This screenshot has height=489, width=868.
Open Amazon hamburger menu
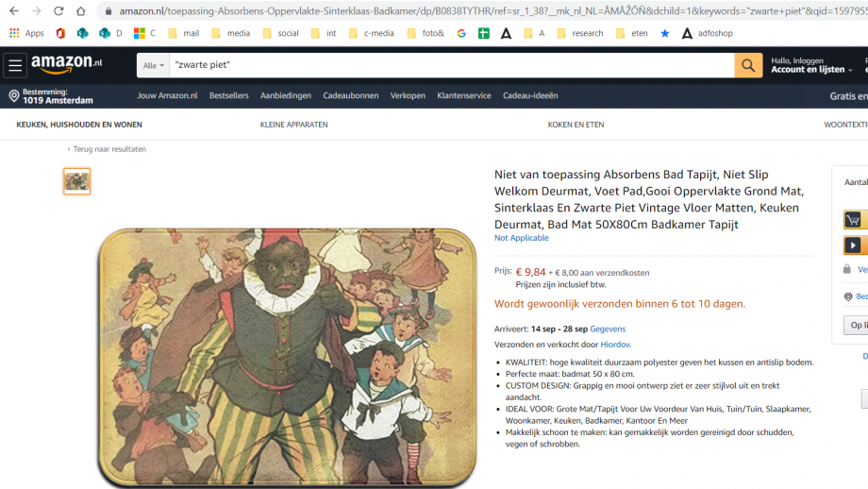coord(15,65)
